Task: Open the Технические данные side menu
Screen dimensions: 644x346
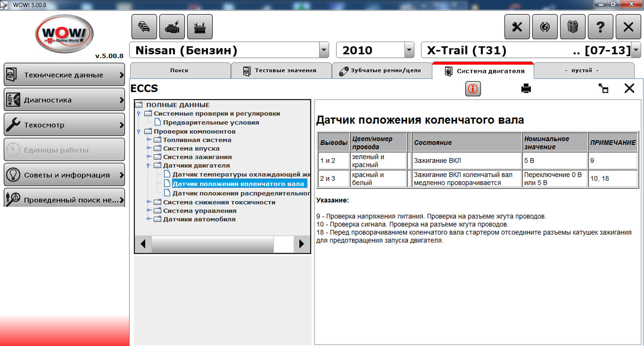Action: [x=64, y=75]
